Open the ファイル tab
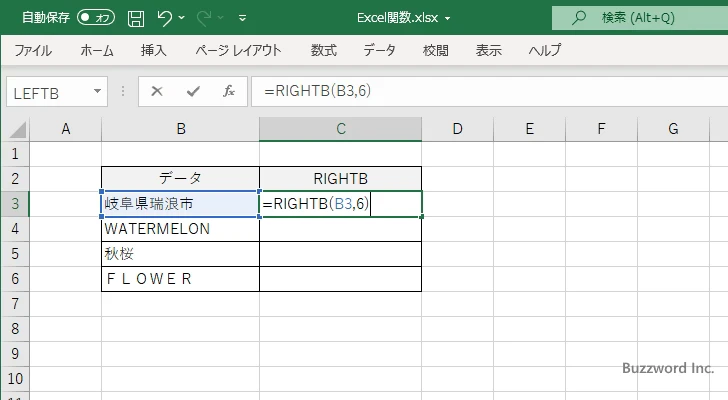Screen dimensions: 728x400 click(33, 50)
